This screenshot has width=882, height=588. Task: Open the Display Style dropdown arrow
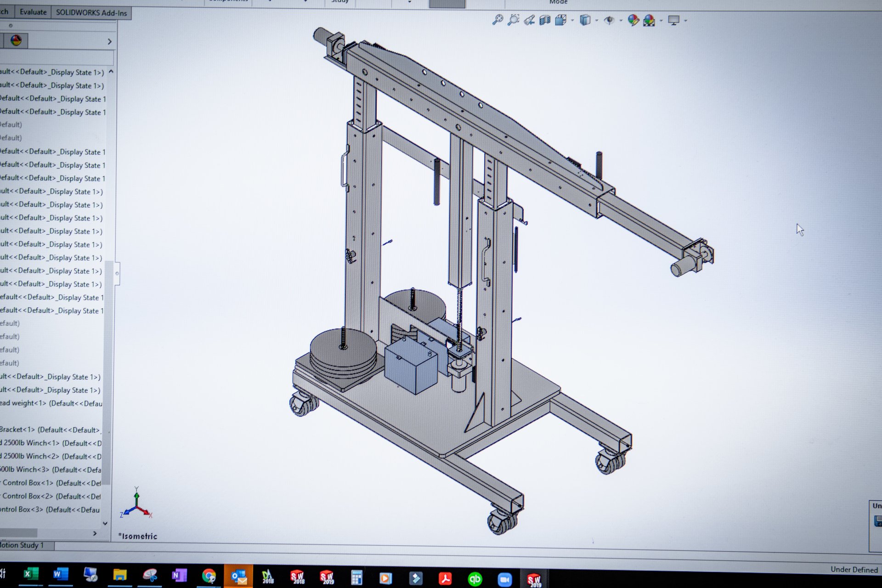click(597, 20)
